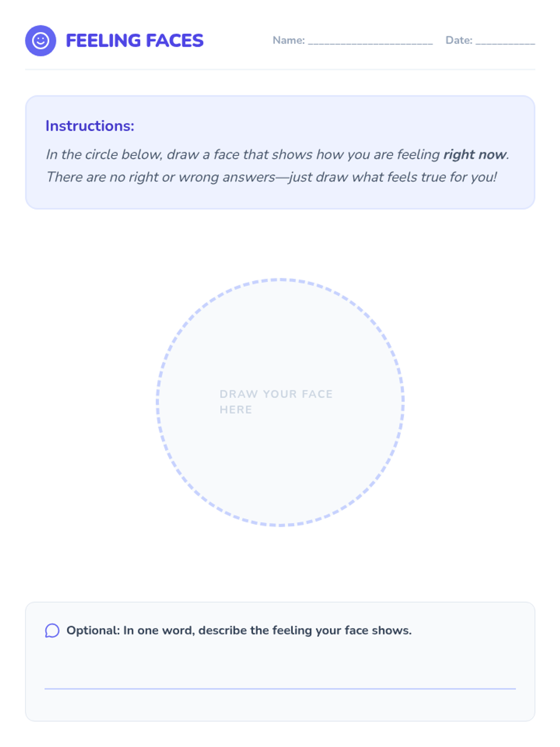Click the dashed circle border
Viewport: 560px width, 747px height.
point(280,280)
